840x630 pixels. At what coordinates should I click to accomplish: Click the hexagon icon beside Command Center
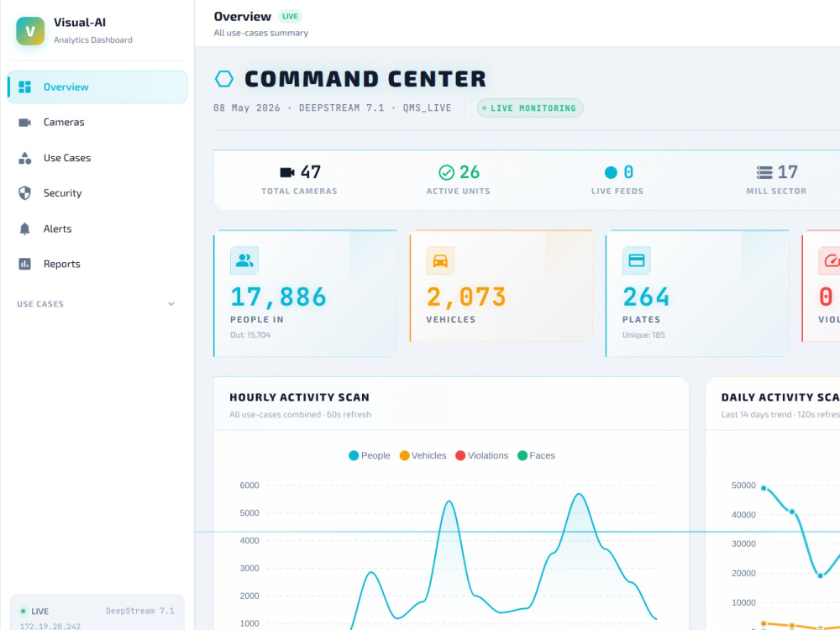[x=224, y=79]
